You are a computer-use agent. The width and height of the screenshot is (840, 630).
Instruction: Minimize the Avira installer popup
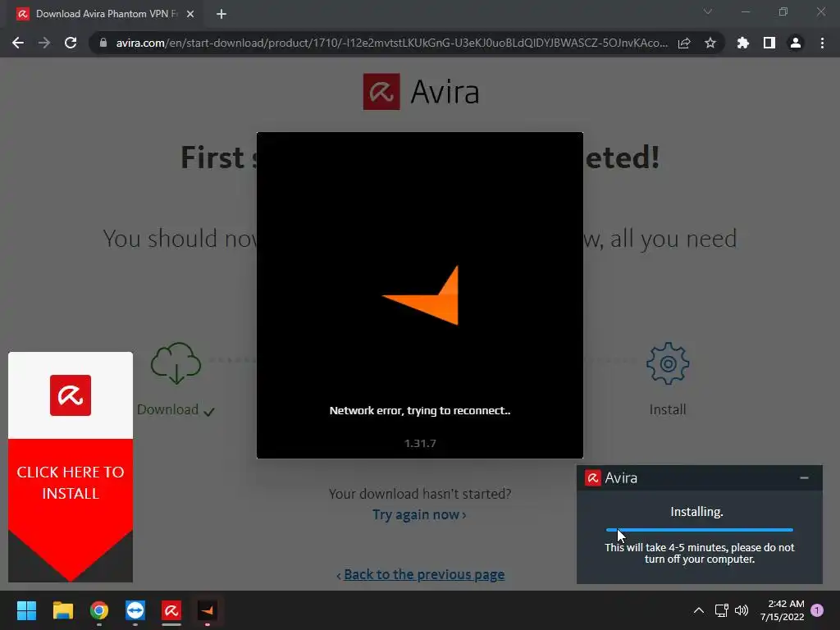pyautogui.click(x=804, y=478)
